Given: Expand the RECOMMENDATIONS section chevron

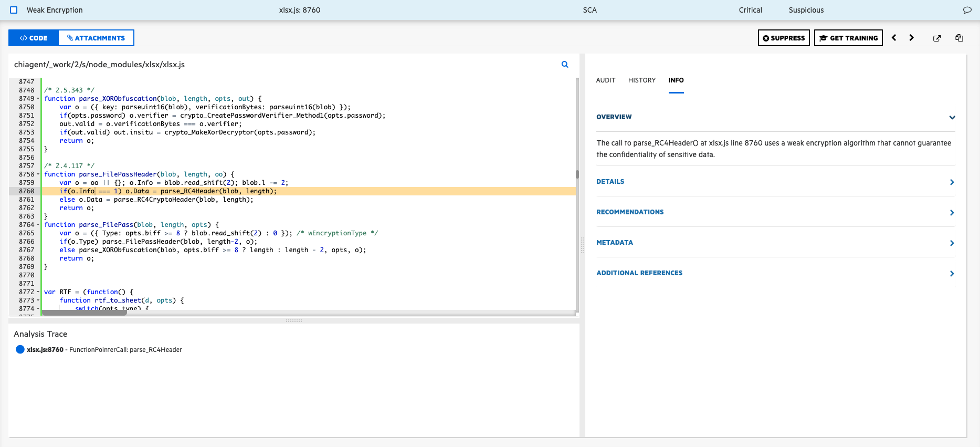Looking at the screenshot, I should click(952, 212).
